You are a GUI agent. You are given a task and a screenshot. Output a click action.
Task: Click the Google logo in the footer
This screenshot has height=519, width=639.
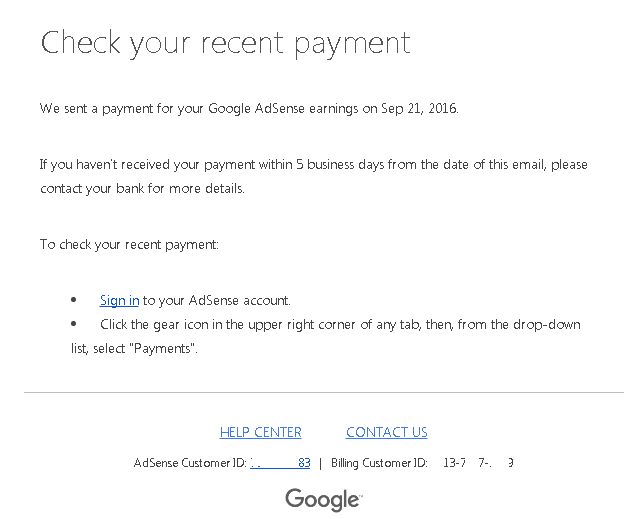324,499
